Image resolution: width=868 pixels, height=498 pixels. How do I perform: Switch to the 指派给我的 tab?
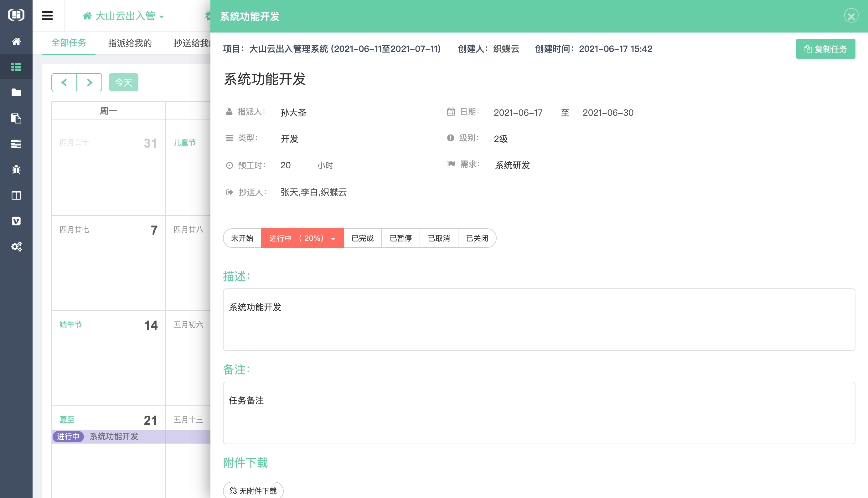(x=130, y=43)
